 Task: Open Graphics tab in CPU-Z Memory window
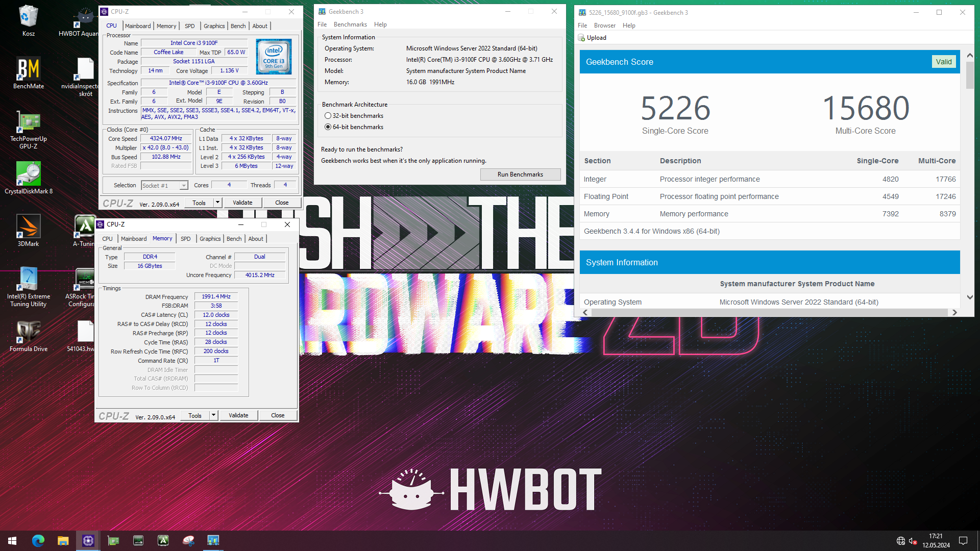[x=210, y=239]
